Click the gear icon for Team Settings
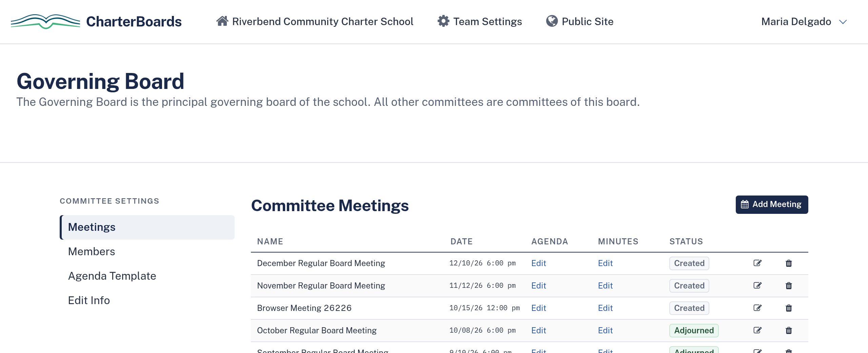This screenshot has height=353, width=868. click(x=443, y=21)
